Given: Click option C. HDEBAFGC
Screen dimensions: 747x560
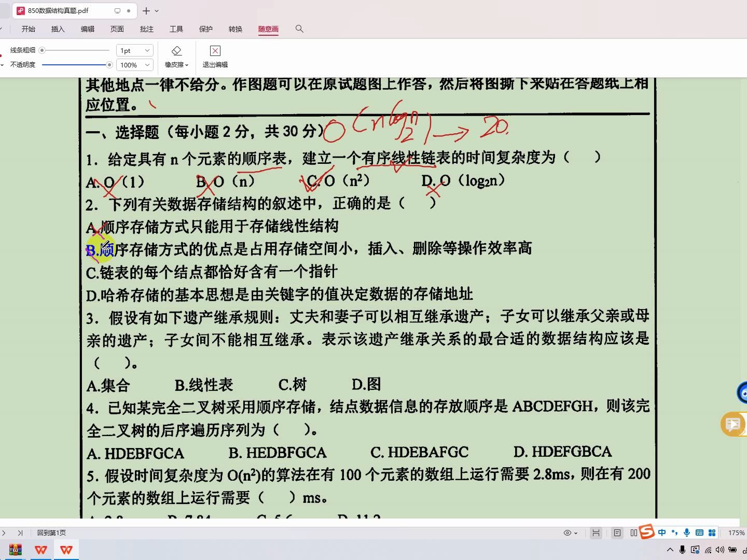Looking at the screenshot, I should point(419,452).
